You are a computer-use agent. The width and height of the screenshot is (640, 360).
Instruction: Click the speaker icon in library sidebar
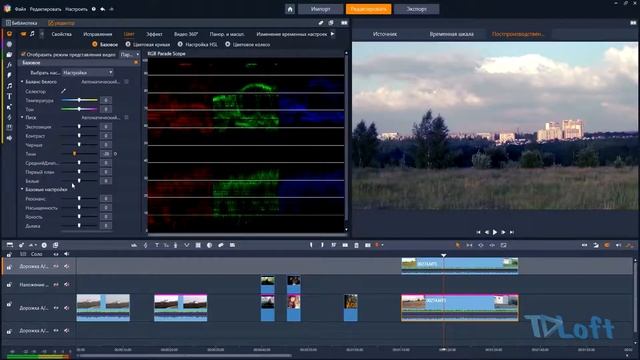point(9,138)
